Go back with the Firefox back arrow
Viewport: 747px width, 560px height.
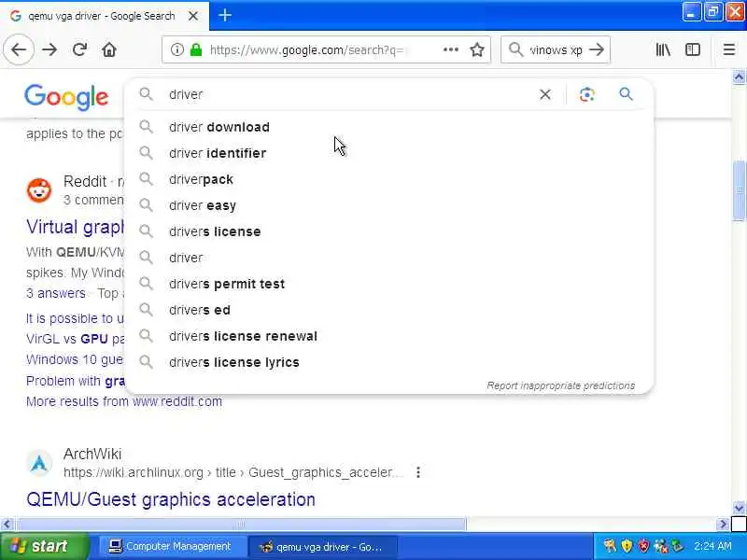(19, 49)
